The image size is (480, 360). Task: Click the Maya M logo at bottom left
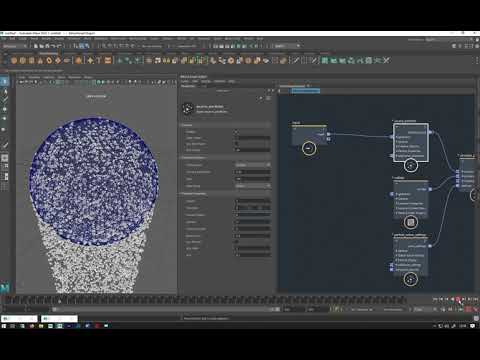pyautogui.click(x=5, y=287)
